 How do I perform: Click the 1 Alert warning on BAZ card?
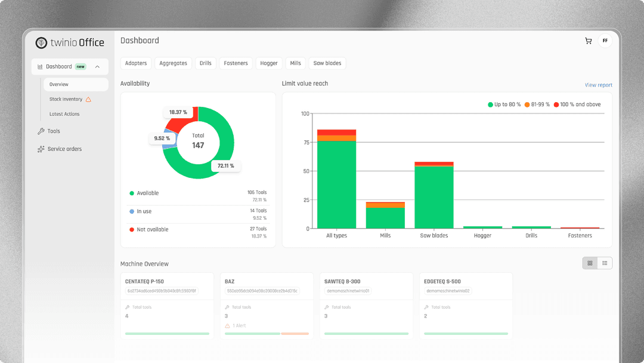236,325
